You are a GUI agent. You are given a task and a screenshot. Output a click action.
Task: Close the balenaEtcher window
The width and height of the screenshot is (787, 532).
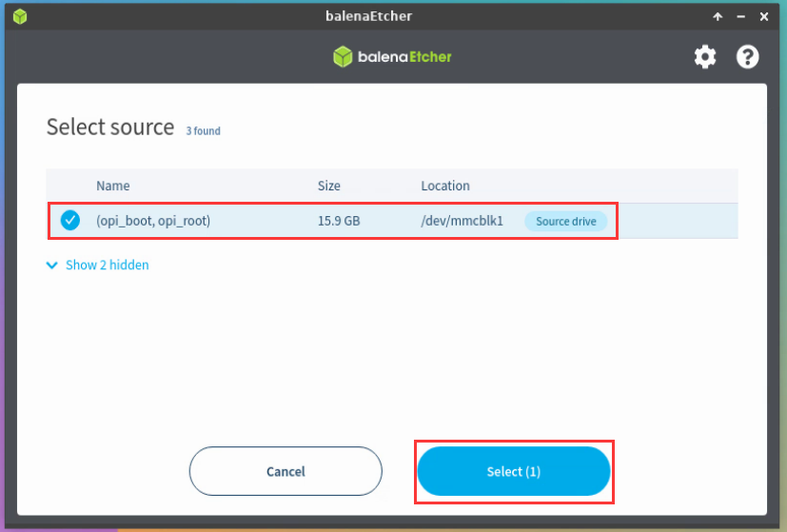tap(765, 16)
